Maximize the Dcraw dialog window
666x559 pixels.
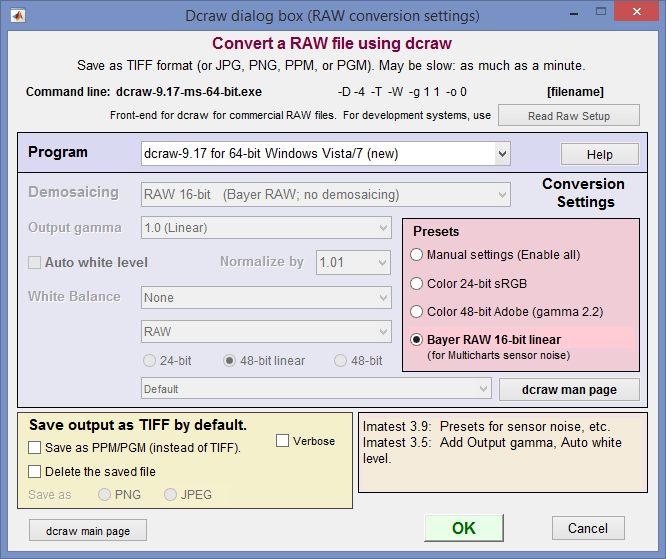coord(601,12)
